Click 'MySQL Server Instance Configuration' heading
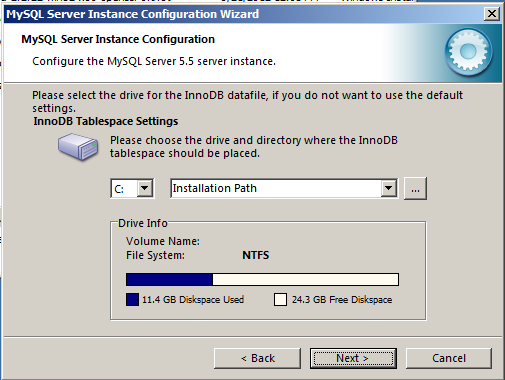 pos(118,39)
